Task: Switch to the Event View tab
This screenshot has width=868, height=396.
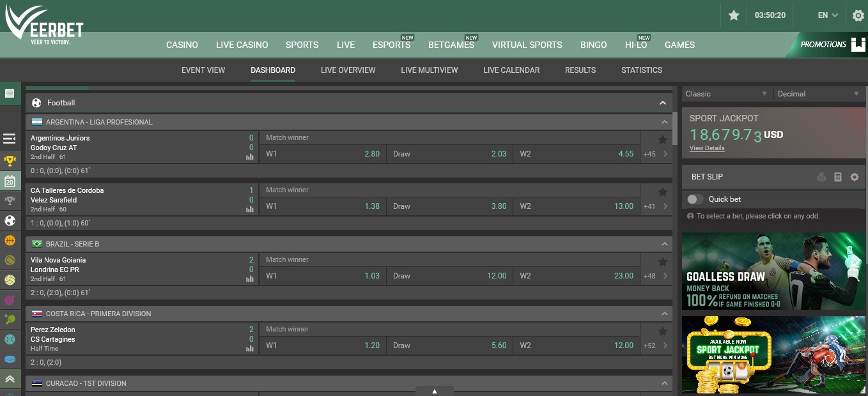Action: point(203,70)
